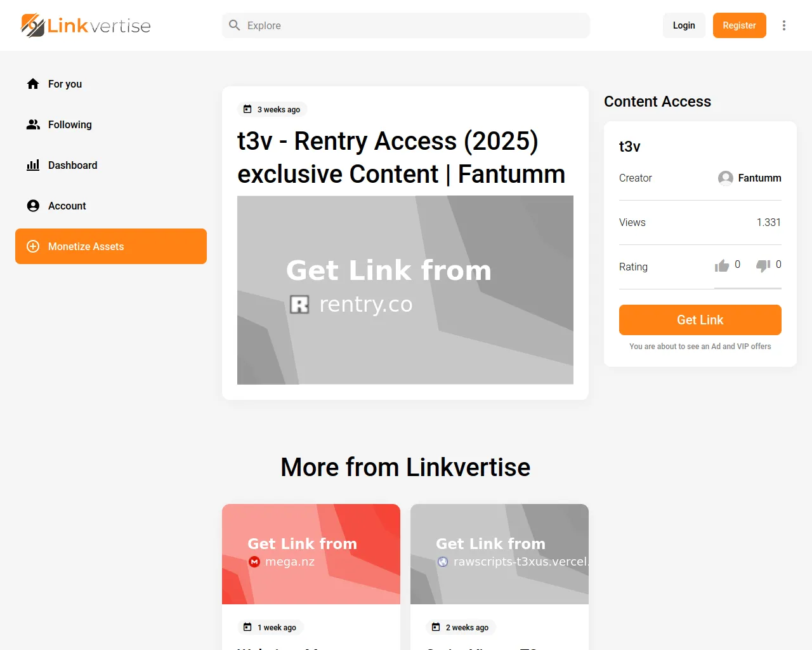Click the Account profile icon
Image resolution: width=812 pixels, height=650 pixels.
[33, 206]
